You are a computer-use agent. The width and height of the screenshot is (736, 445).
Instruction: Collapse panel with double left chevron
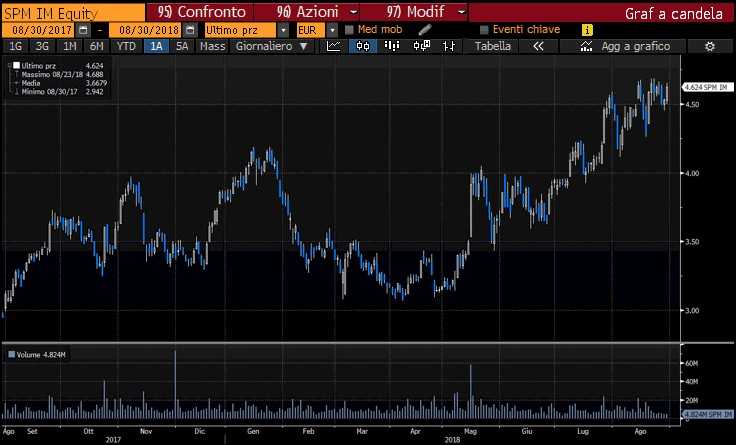538,46
